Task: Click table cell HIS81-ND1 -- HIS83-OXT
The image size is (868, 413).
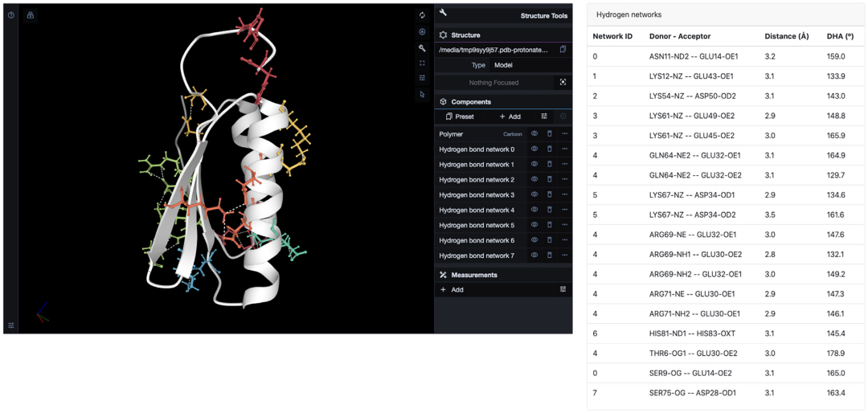Action: [693, 333]
